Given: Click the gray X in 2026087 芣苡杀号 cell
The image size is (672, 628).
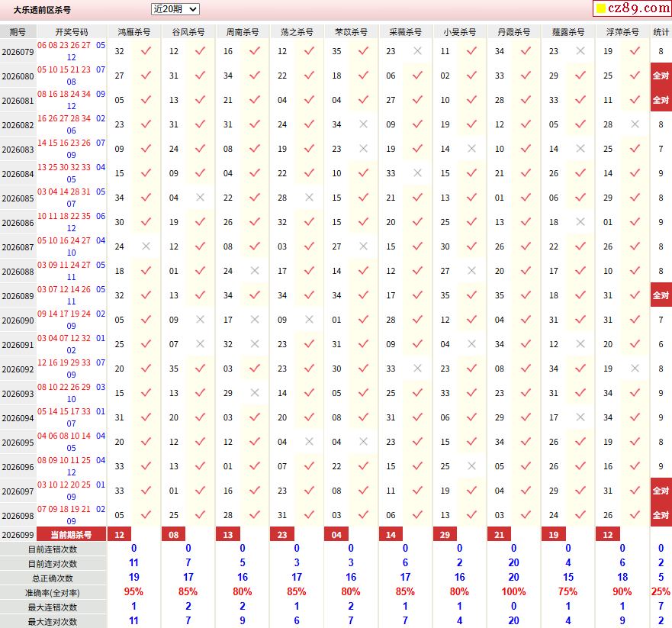Looking at the screenshot, I should [x=363, y=246].
